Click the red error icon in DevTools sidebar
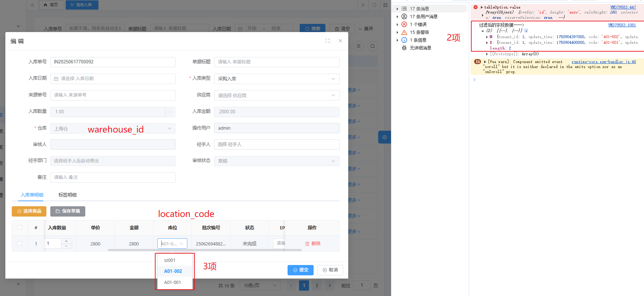Viewport: 644px width, 296px height. 404,24
